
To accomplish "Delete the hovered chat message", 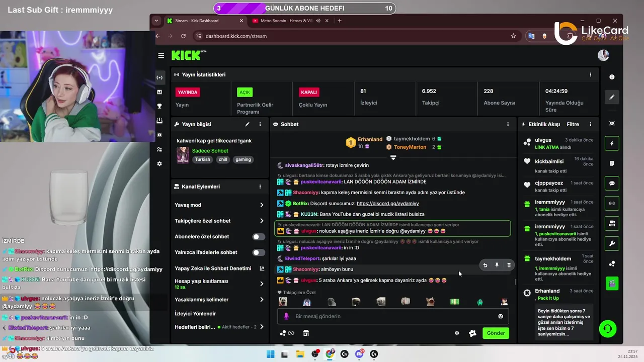I will click(509, 265).
